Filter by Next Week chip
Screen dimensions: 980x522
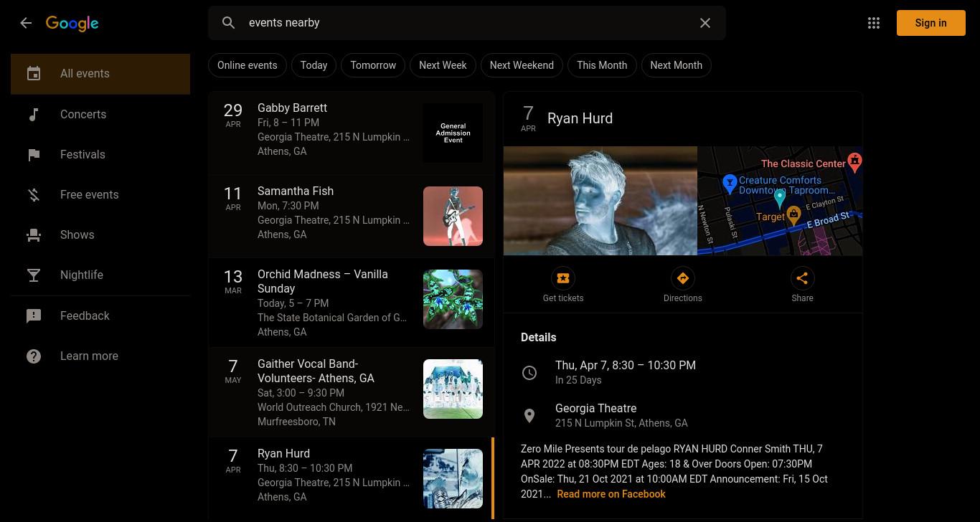443,65
